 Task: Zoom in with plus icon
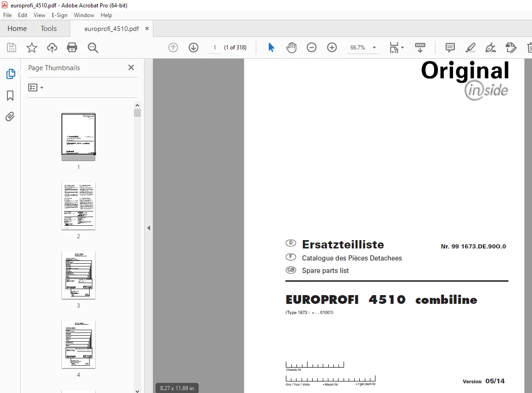[x=332, y=48]
